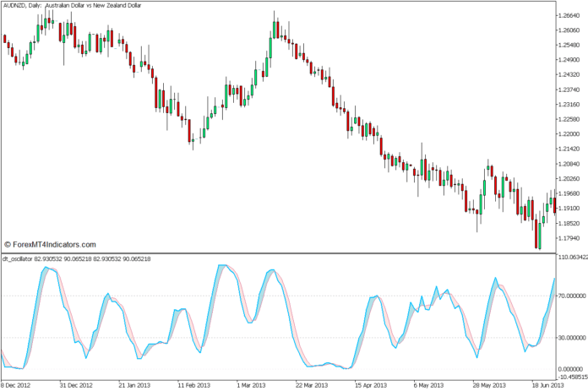Click the 1.26864 price axis label
The width and height of the screenshot is (588, 391).
pyautogui.click(x=568, y=16)
